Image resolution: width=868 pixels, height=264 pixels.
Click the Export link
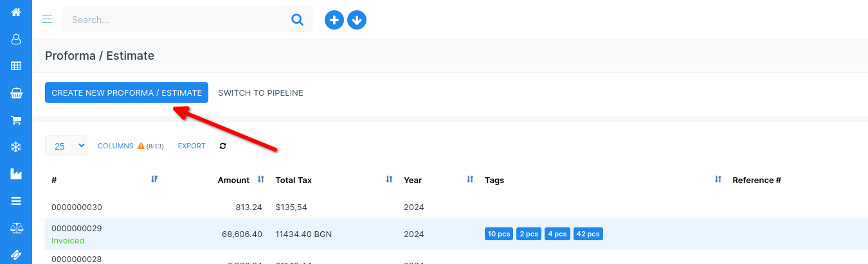pos(192,146)
